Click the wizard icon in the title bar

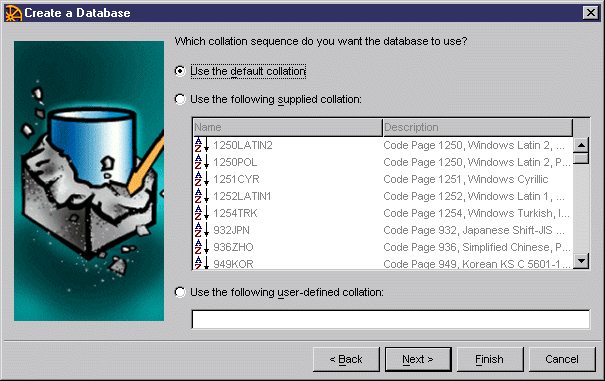tap(13, 13)
